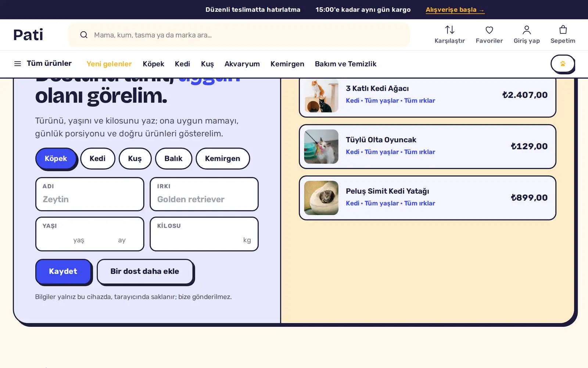Image resolution: width=588 pixels, height=368 pixels.
Task: Click the search magnifier icon
Action: pyautogui.click(x=84, y=35)
